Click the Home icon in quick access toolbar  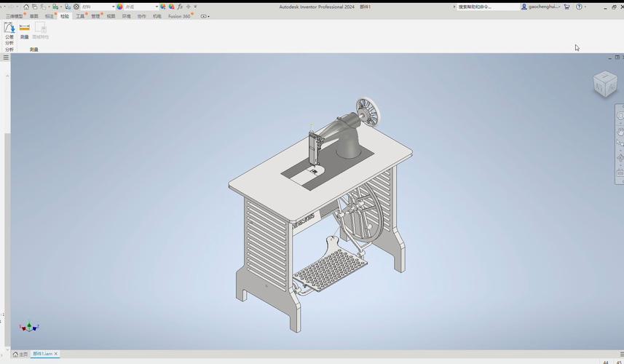coord(26,7)
